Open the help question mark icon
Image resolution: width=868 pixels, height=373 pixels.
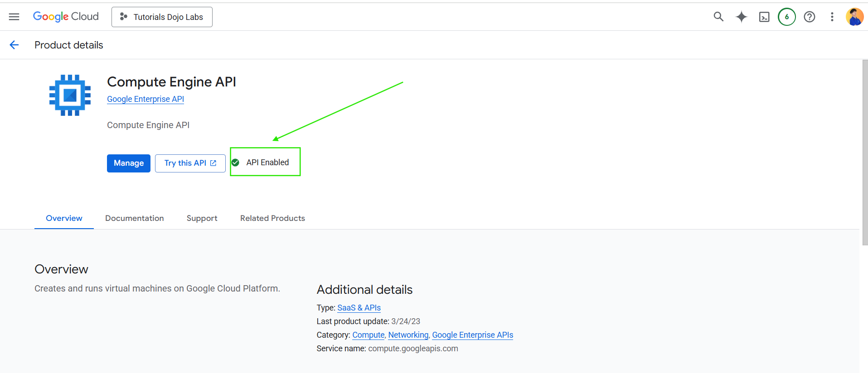click(810, 17)
